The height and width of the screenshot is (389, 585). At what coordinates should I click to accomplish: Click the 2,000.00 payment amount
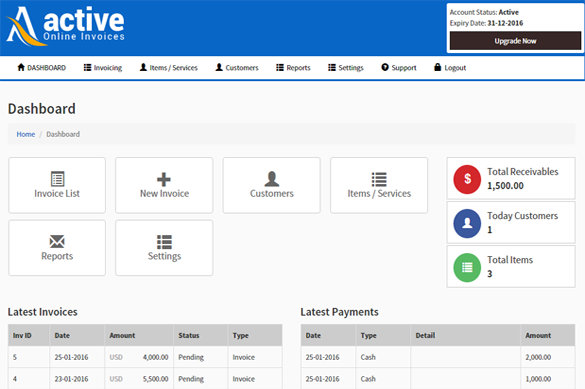(538, 357)
